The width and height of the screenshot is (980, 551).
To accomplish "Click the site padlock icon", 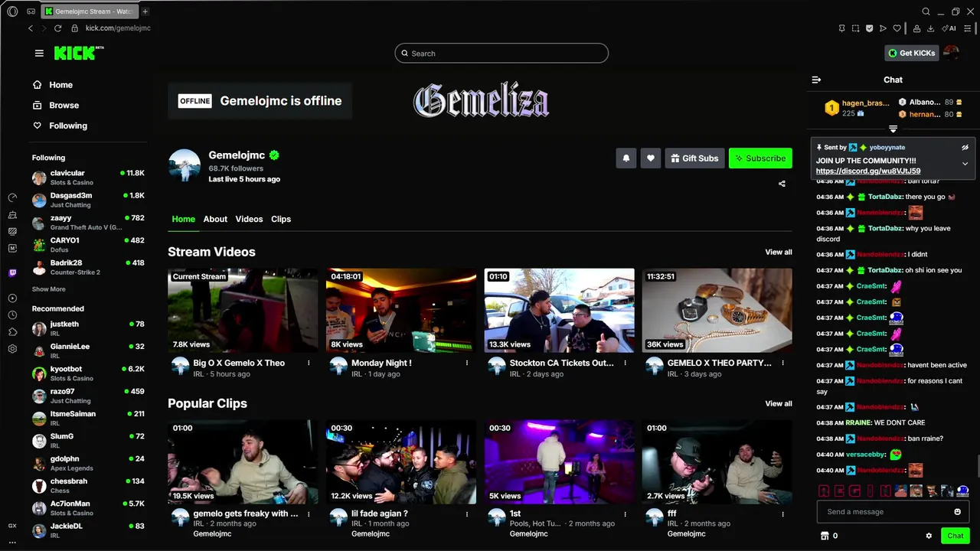I will click(74, 28).
